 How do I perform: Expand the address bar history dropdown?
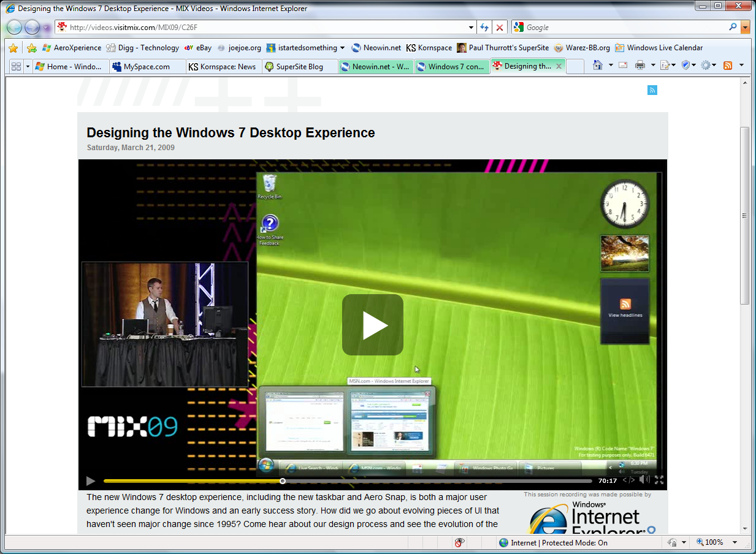pos(471,28)
